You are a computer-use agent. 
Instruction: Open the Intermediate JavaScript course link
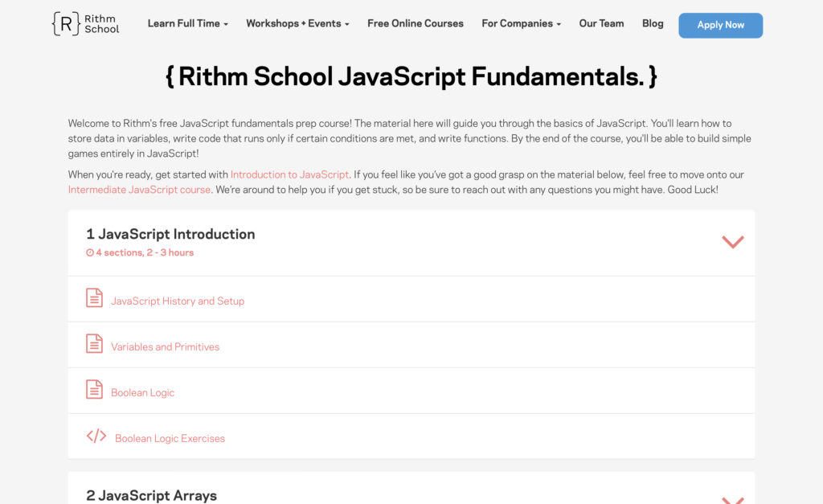click(139, 190)
